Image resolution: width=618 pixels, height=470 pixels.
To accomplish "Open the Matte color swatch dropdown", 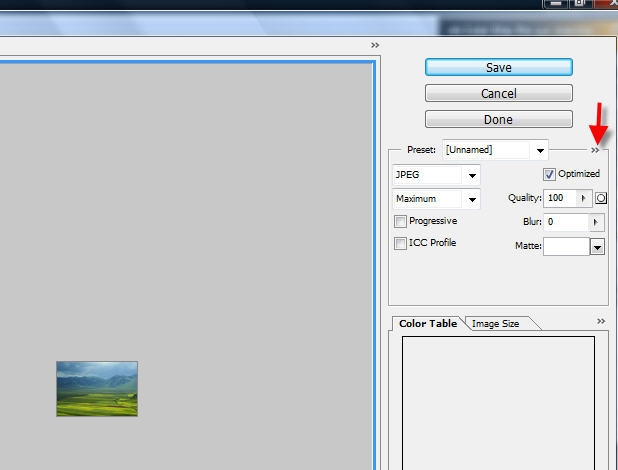I will [x=597, y=246].
